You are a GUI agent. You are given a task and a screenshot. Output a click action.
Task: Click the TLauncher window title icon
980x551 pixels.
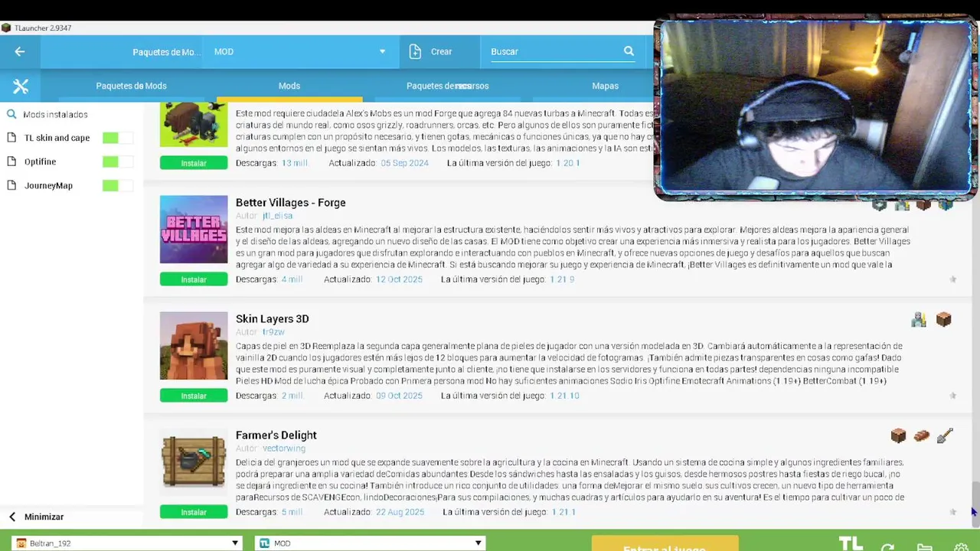6,28
